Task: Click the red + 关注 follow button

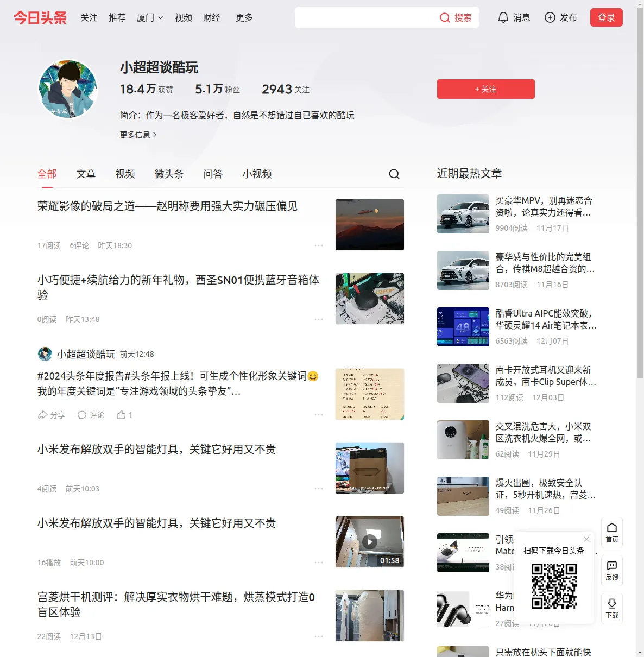Action: (486, 89)
